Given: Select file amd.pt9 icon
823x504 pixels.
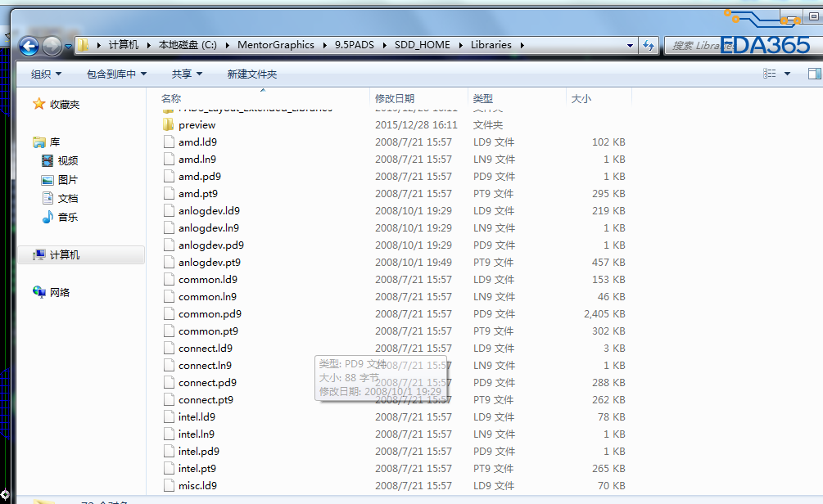Looking at the screenshot, I should pyautogui.click(x=169, y=194).
